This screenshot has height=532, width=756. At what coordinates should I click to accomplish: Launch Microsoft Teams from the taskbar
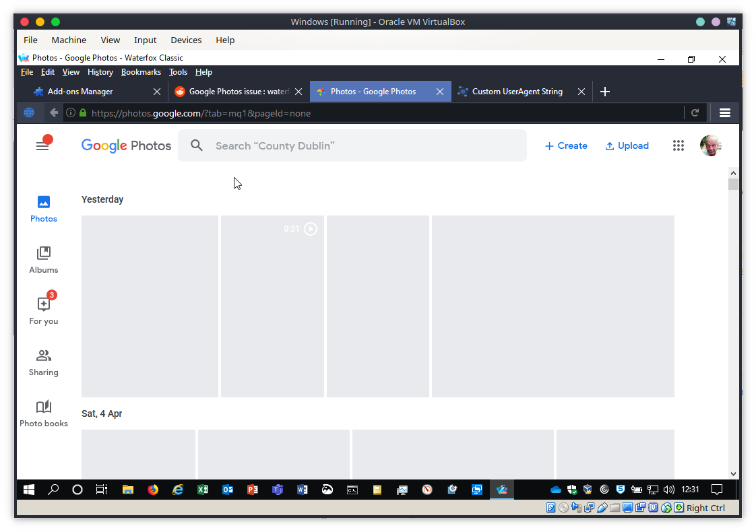[277, 490]
